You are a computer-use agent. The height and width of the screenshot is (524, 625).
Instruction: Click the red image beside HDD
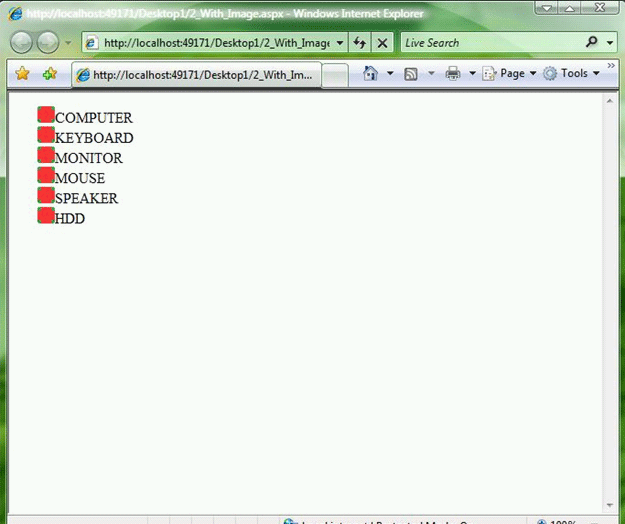pyautogui.click(x=46, y=215)
